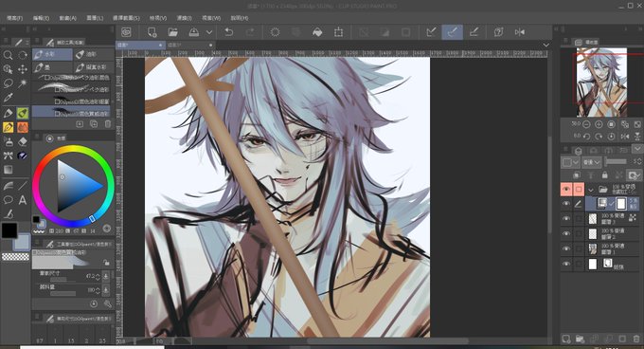
Task: Select the Move layer tool
Action: pos(23,69)
